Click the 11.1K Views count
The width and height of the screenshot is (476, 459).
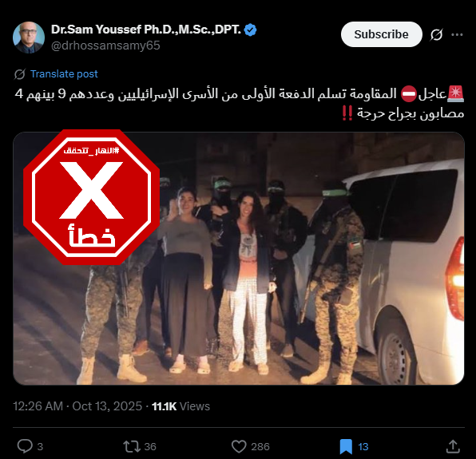[x=180, y=406]
